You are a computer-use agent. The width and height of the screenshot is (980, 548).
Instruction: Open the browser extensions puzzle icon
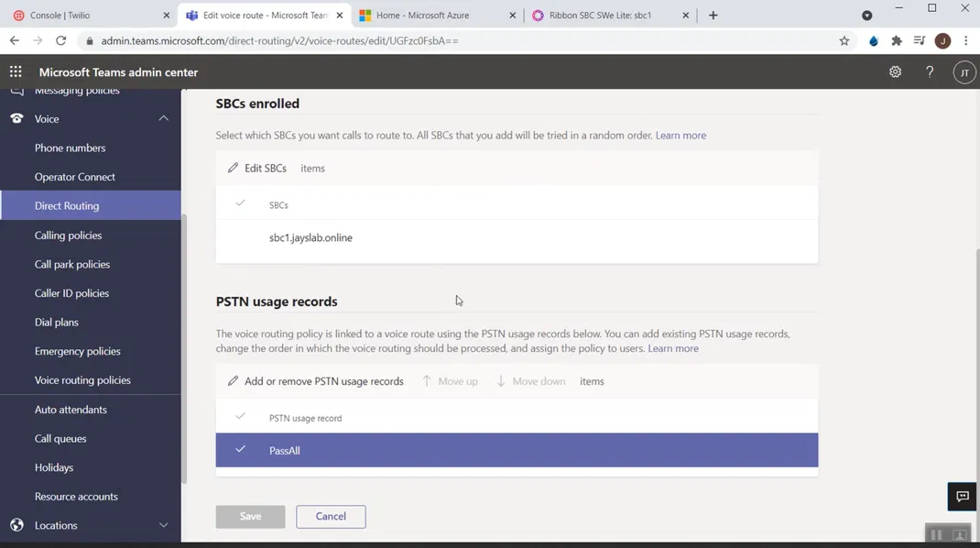pos(896,41)
